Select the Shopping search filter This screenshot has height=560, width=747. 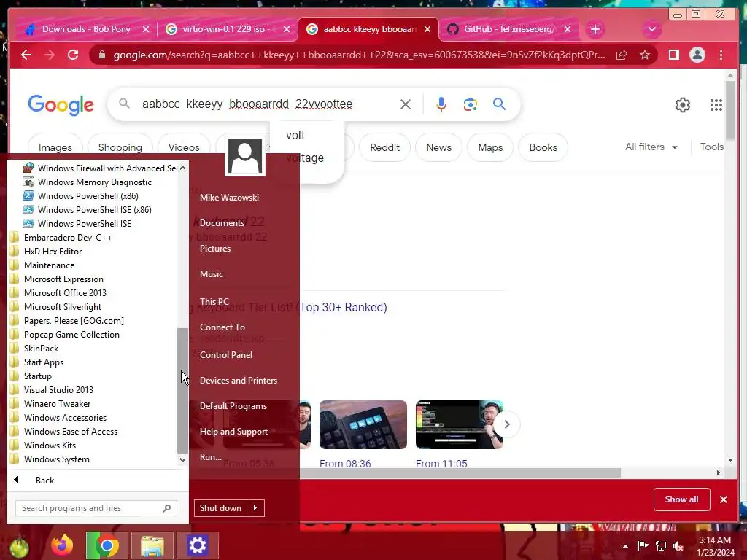[120, 147]
